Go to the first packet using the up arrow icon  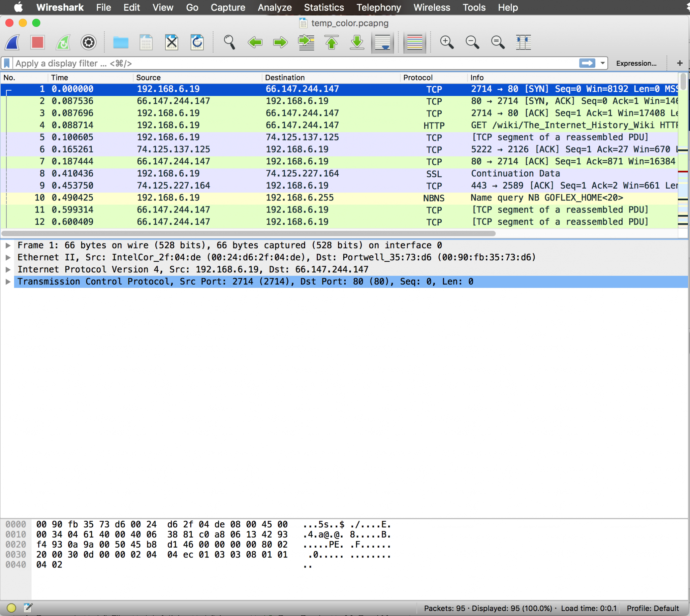[x=332, y=42]
